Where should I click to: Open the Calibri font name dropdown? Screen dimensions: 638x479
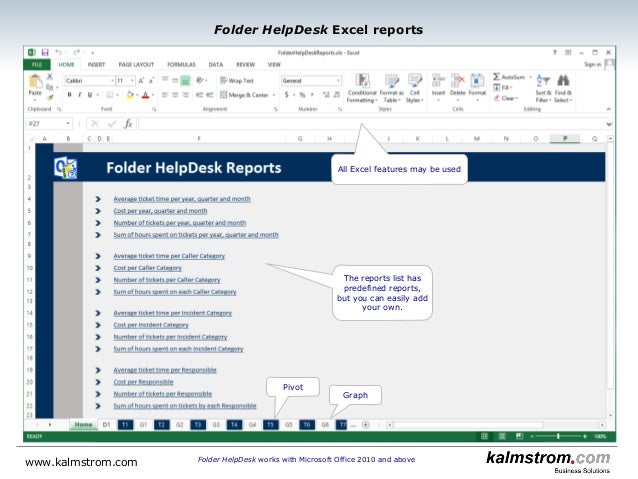tap(112, 81)
